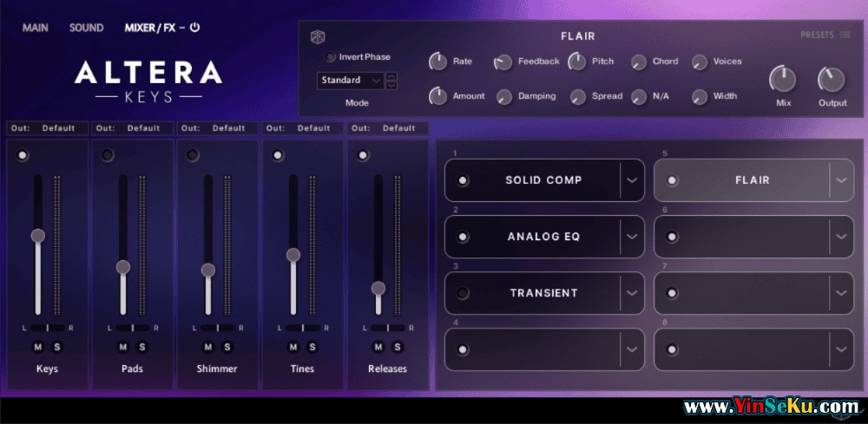This screenshot has height=424, width=868.
Task: Click the dice randomize icon in FLAIR panel
Action: coord(318,36)
